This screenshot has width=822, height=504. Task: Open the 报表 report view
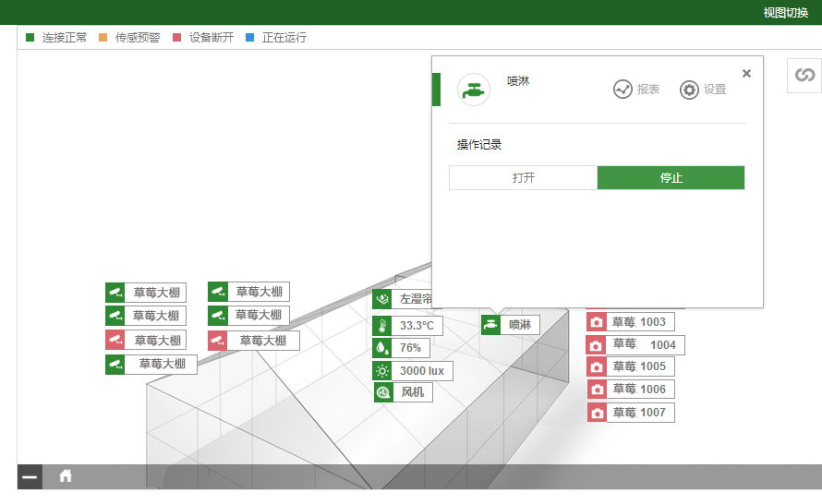pyautogui.click(x=636, y=90)
